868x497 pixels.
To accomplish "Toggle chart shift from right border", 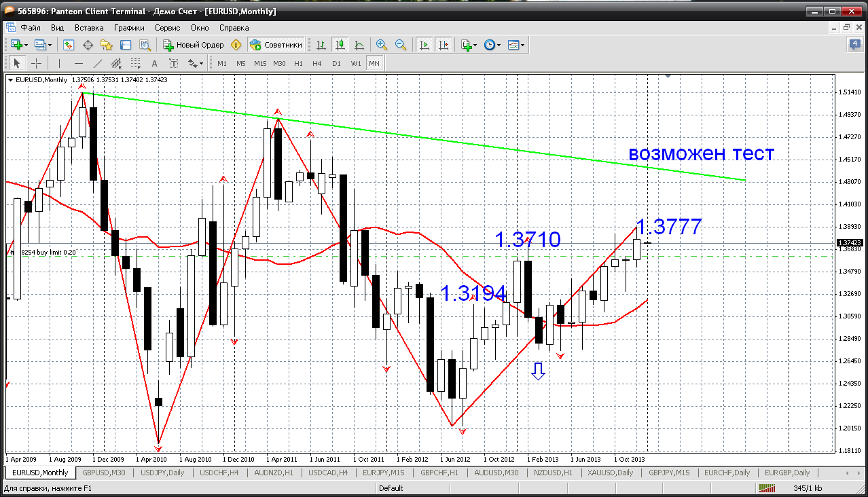I will [x=444, y=45].
